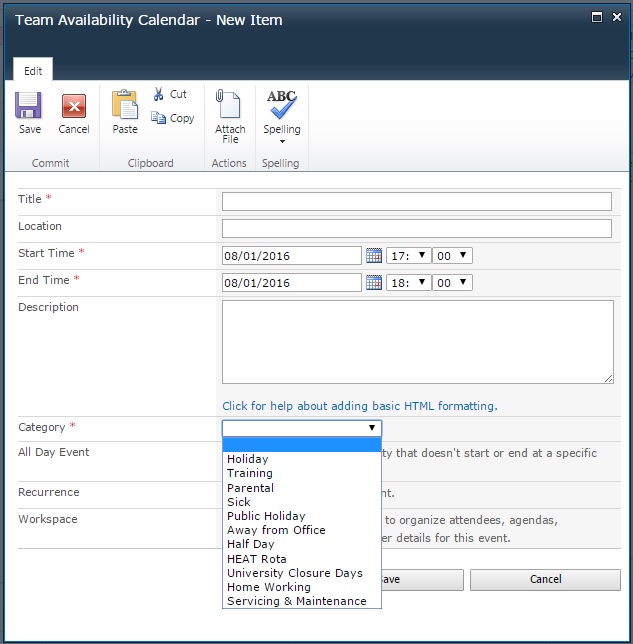
Task: Pick Public Holiday from the list
Action: pos(266,516)
